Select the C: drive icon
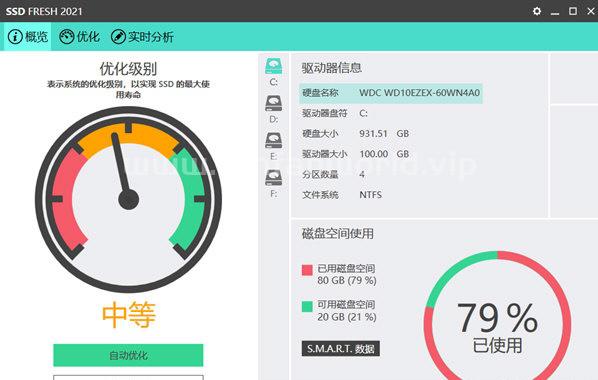The width and height of the screenshot is (598, 380). tap(274, 66)
